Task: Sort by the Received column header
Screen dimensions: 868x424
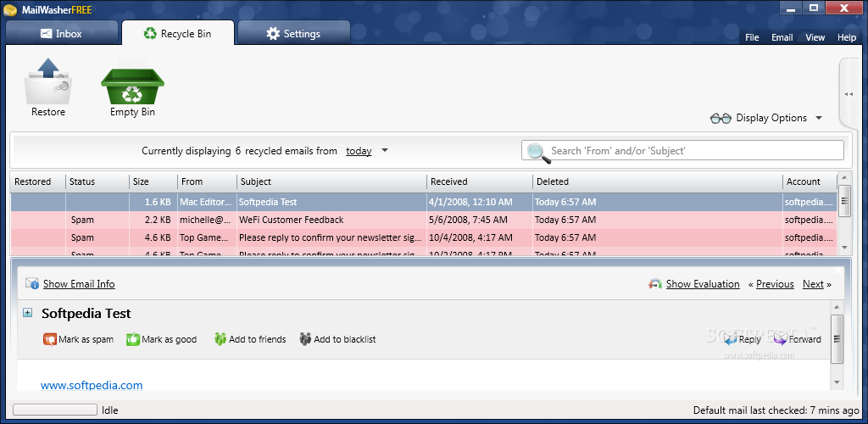Action: [480, 181]
